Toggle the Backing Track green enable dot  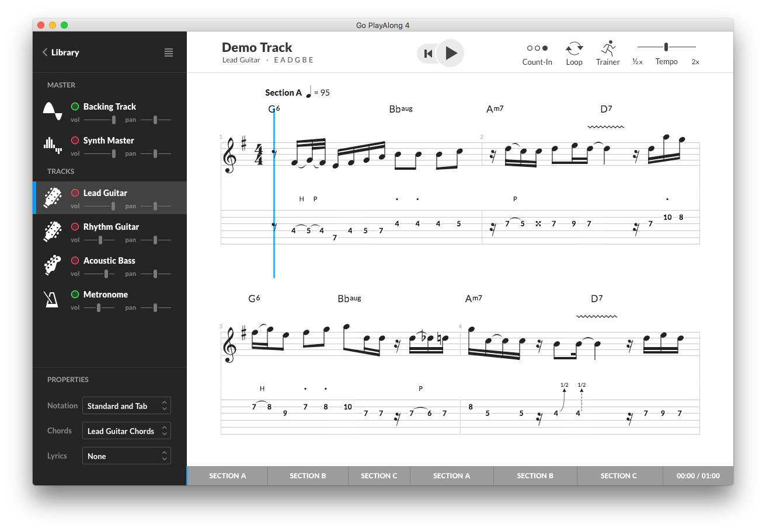tap(75, 107)
